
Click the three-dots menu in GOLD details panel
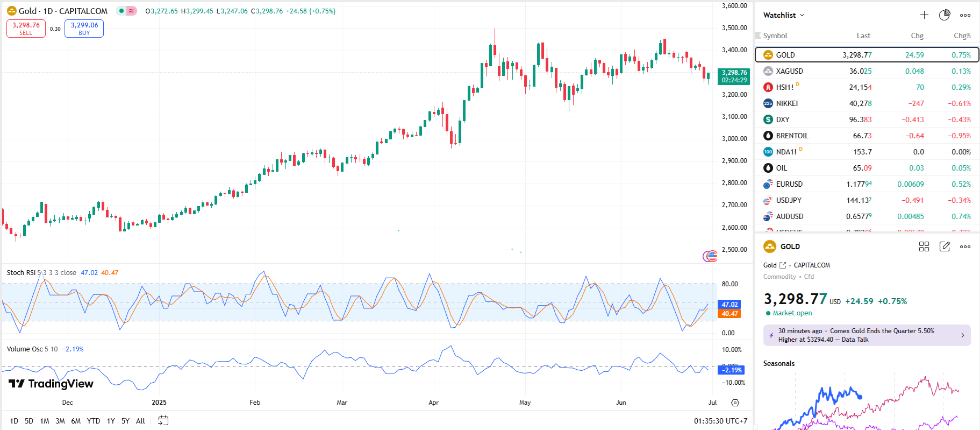[965, 246]
